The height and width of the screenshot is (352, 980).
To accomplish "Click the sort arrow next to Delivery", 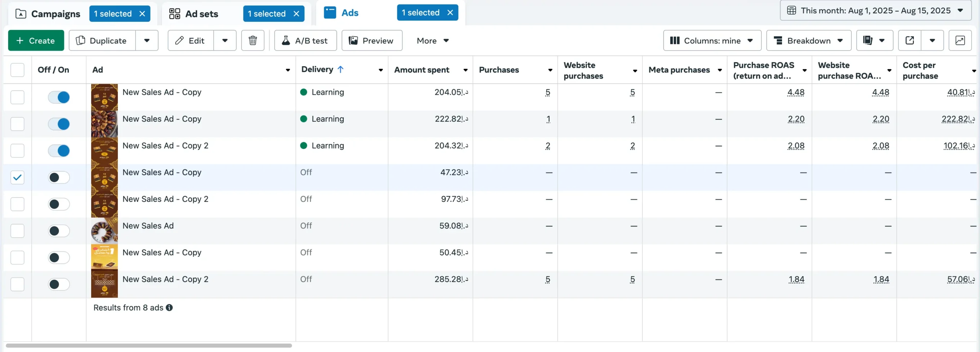I will pyautogui.click(x=341, y=69).
